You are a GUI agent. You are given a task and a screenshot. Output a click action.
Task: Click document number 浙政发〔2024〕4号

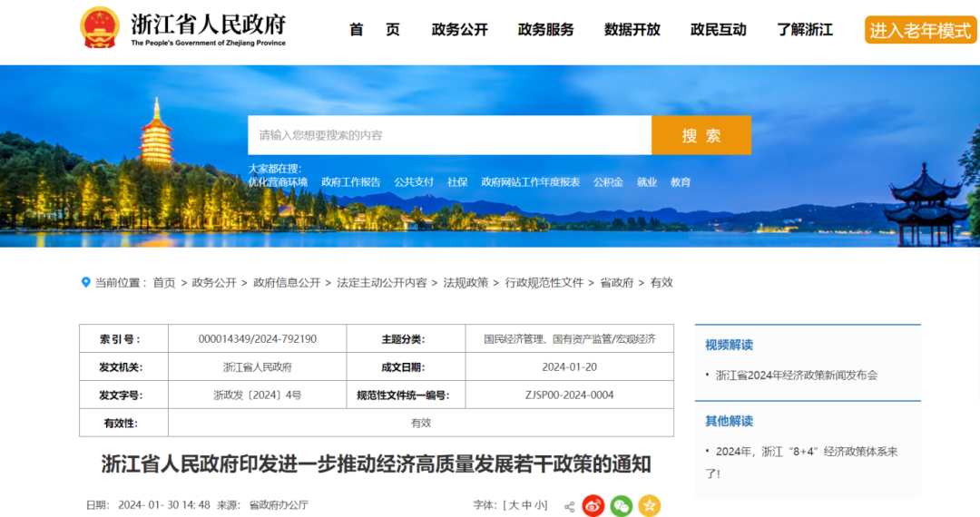tap(258, 395)
